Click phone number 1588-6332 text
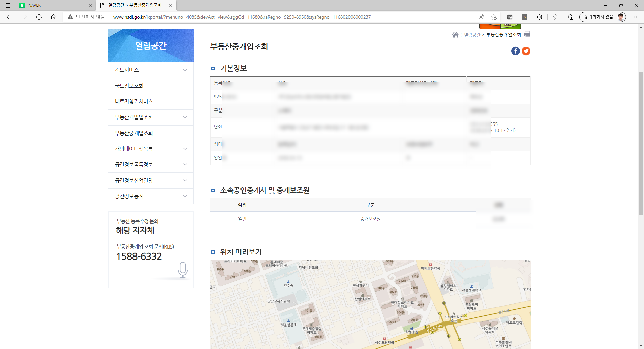This screenshot has height=349, width=644. point(139,257)
